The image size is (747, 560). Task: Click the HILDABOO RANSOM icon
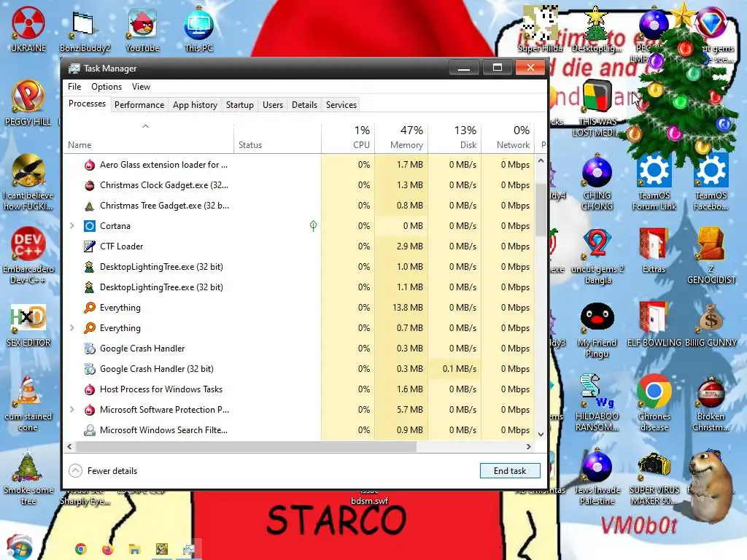[597, 404]
